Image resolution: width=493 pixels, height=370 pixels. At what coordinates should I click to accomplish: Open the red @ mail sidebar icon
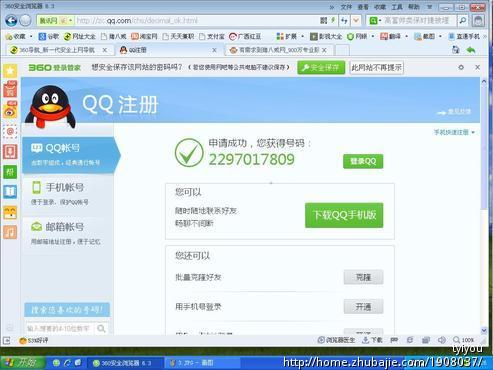10,131
